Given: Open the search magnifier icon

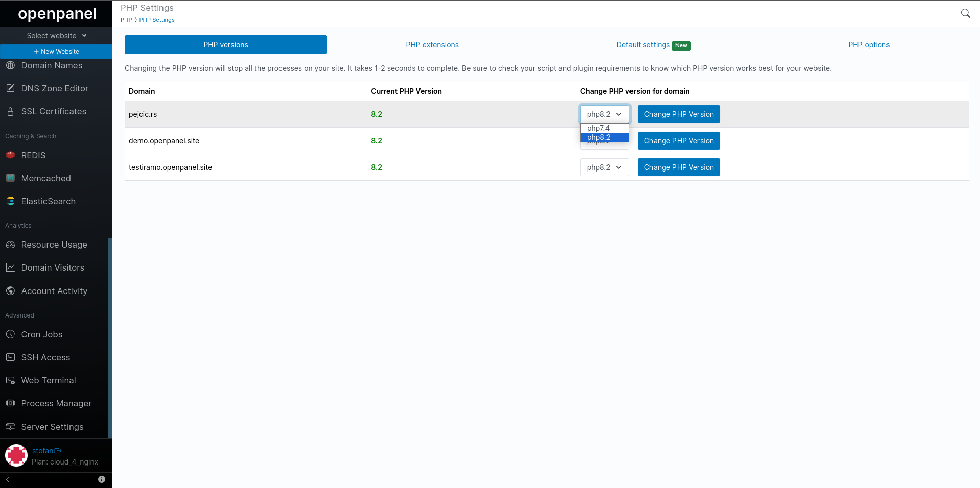Looking at the screenshot, I should 965,13.
